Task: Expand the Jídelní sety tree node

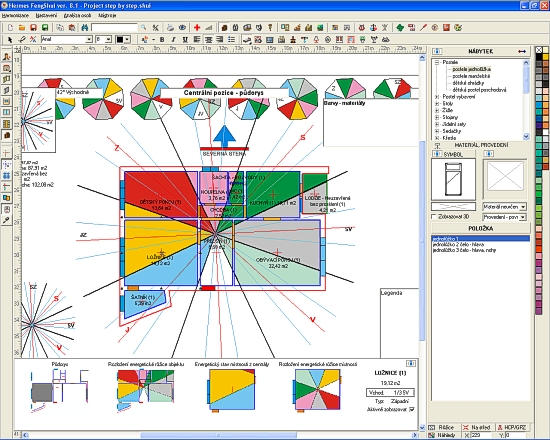Action: [437, 124]
